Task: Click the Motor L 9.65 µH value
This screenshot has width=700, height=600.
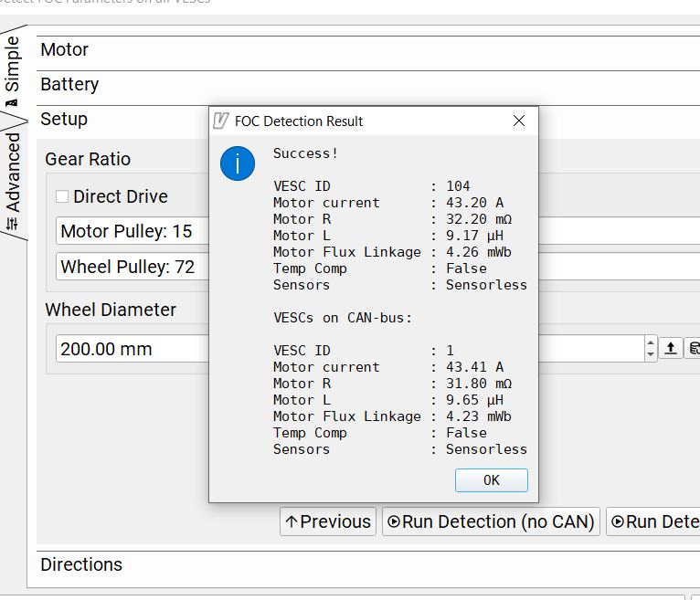Action: pyautogui.click(x=474, y=400)
